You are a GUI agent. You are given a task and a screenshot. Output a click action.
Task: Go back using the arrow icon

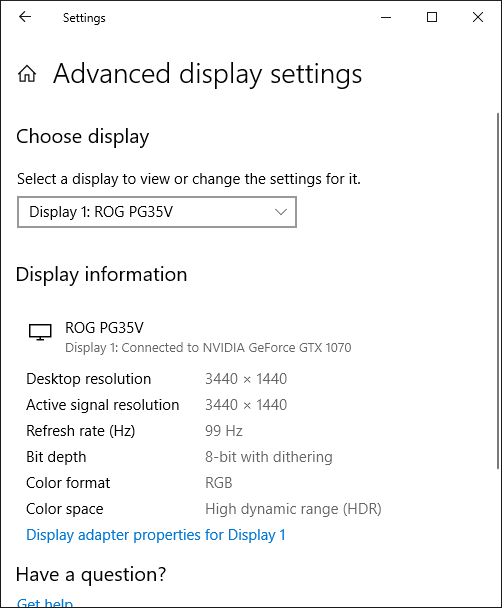pyautogui.click(x=25, y=17)
